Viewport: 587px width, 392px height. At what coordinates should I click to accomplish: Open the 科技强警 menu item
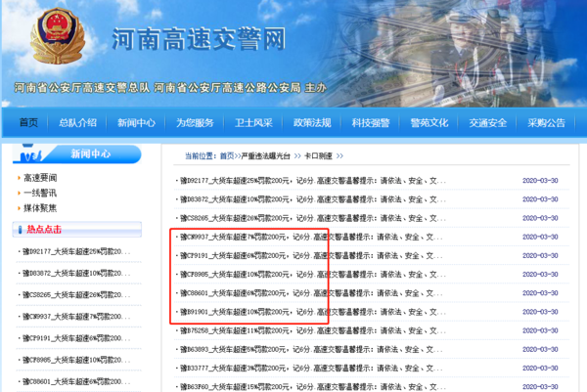[x=371, y=123]
